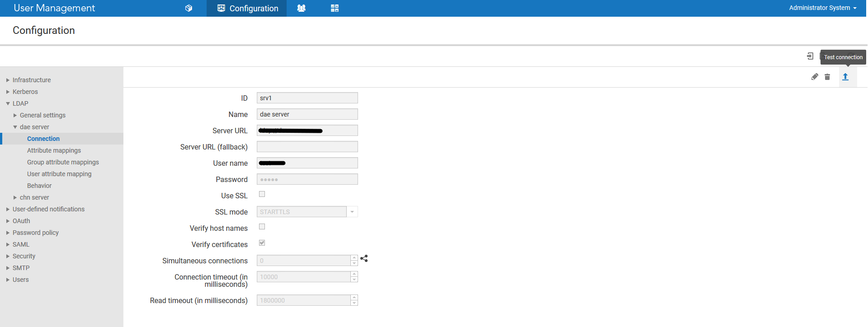The image size is (868, 327).
Task: Click the Password input field
Action: pyautogui.click(x=307, y=179)
